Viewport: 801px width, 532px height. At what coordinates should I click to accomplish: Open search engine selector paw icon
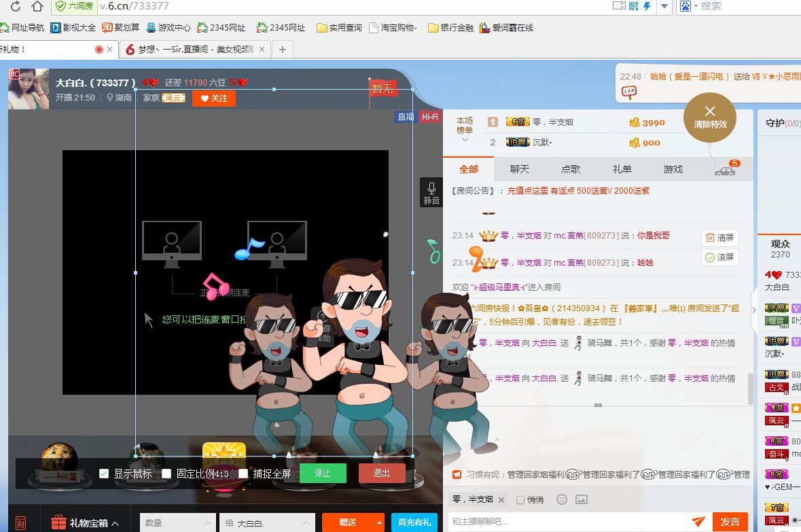coord(685,6)
